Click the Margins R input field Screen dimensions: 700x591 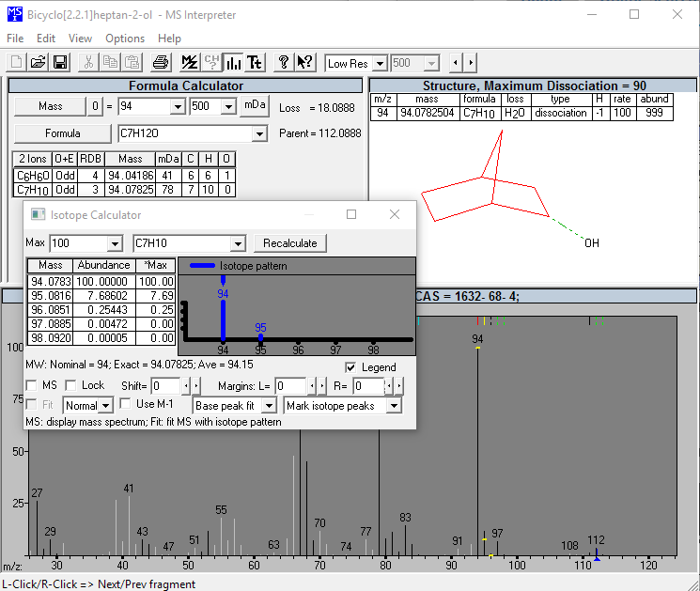point(368,385)
